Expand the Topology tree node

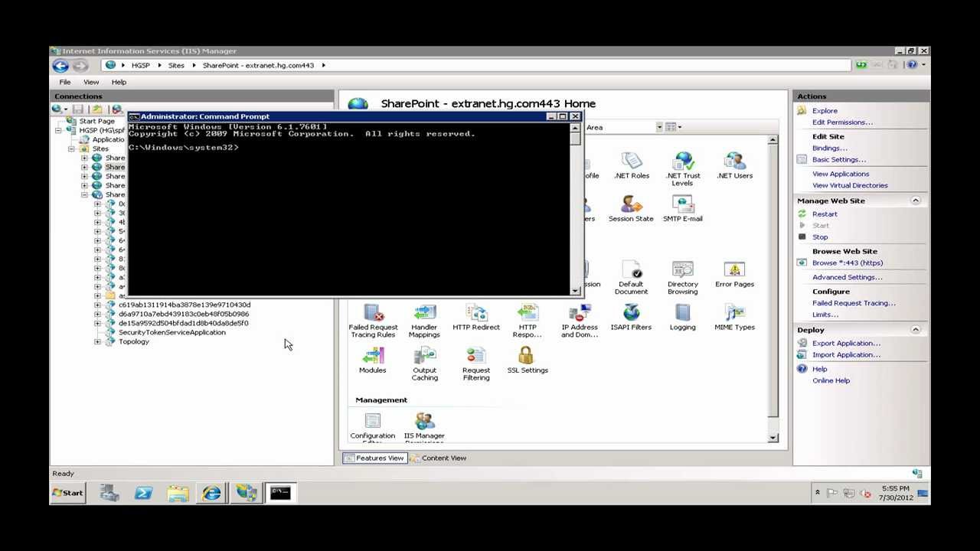[97, 342]
